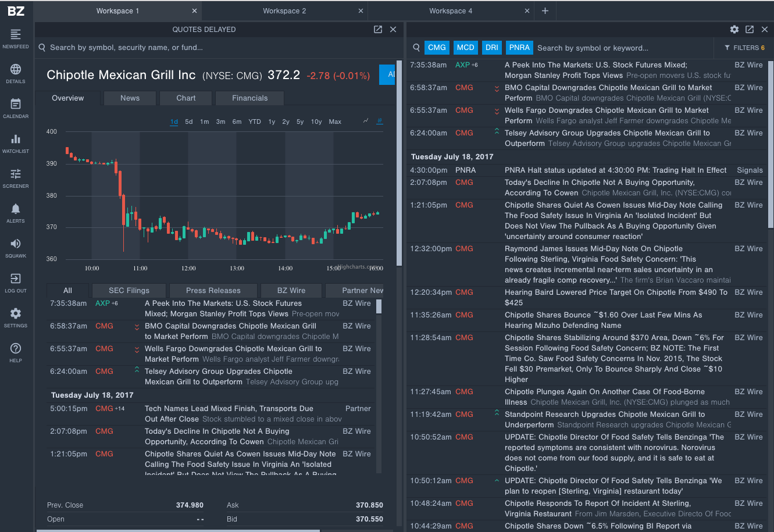
Task: Close the Workspace 4 tab
Action: pos(527,11)
